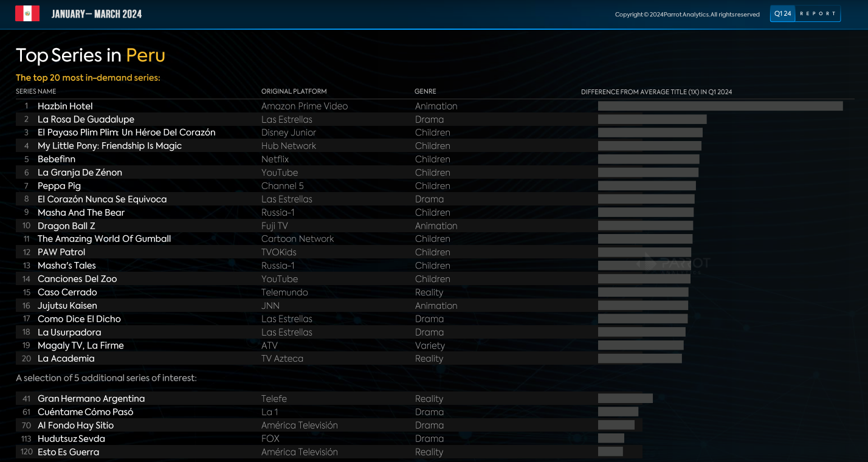This screenshot has width=868, height=462.
Task: Click Al Fondo Hay Sitio series name
Action: 76,426
